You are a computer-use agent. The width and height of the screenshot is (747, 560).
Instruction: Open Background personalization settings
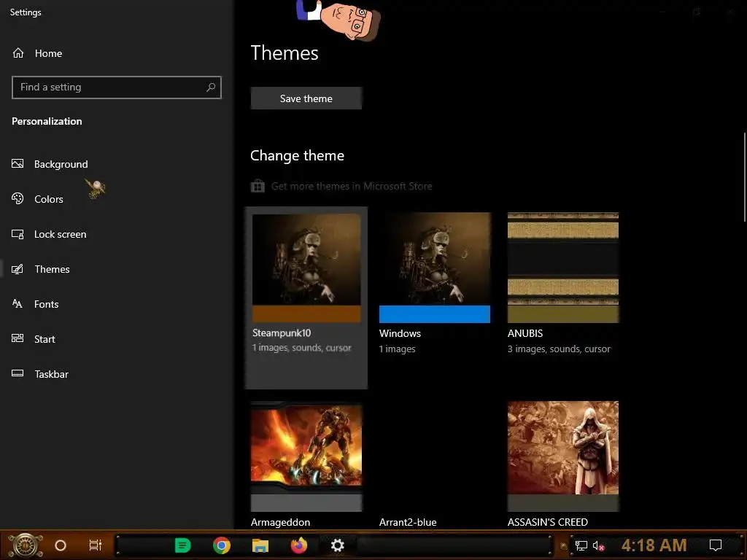click(x=61, y=164)
